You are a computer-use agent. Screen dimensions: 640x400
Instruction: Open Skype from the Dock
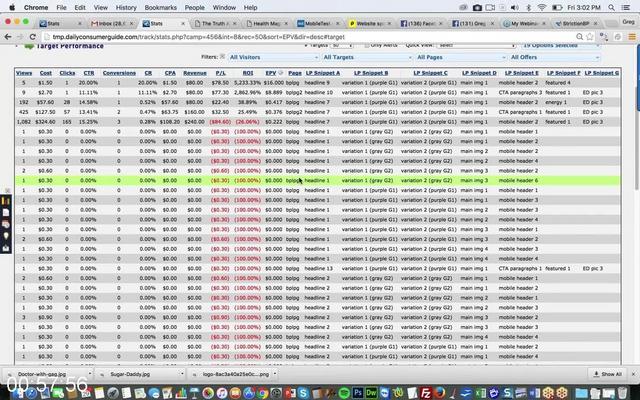[x=303, y=393]
